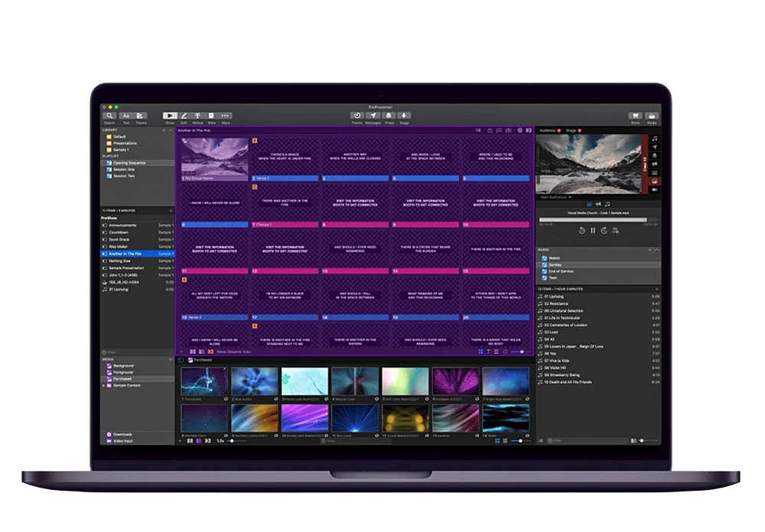
Task: Select the Nothing Else presentation
Action: click(137, 261)
